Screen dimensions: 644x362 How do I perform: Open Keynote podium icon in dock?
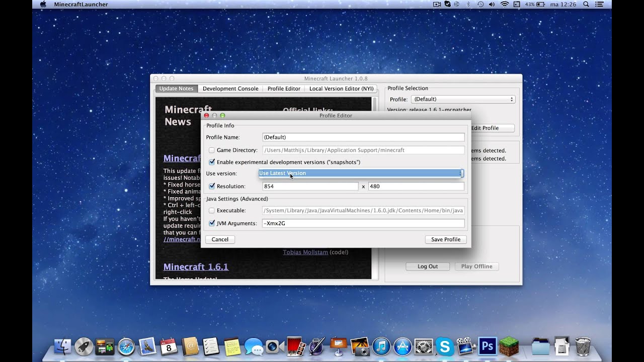click(x=338, y=346)
